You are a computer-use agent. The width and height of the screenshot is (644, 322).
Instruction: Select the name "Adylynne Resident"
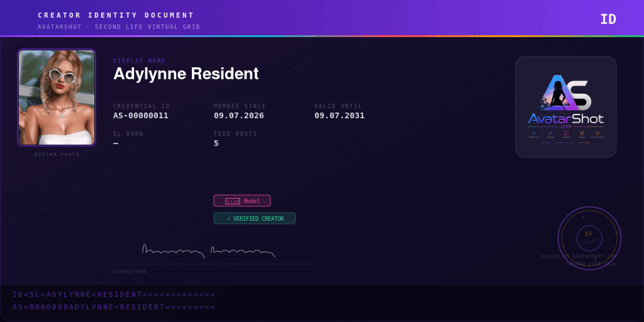pyautogui.click(x=186, y=74)
